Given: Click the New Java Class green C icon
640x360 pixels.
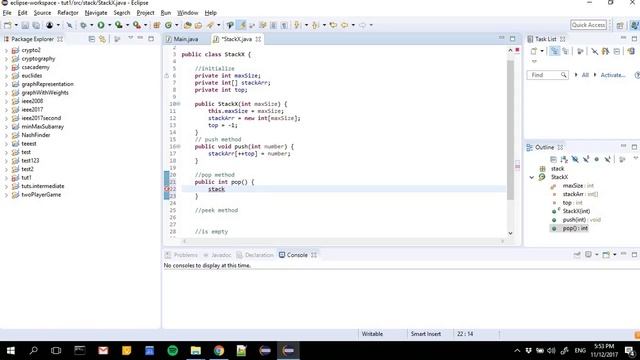Looking at the screenshot, I should (168, 25).
